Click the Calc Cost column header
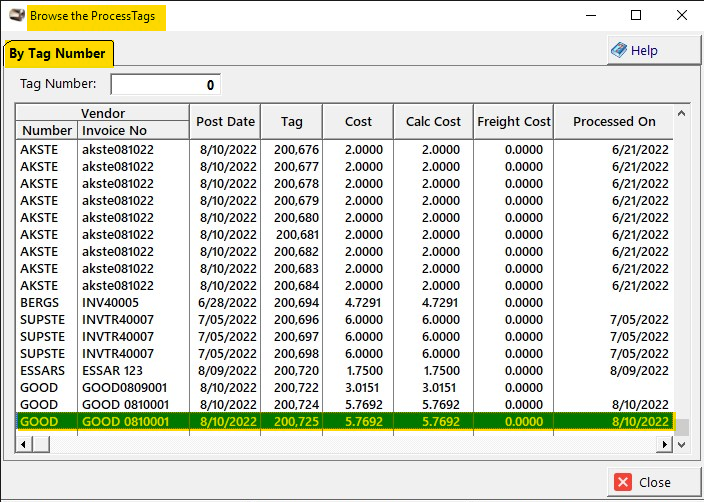This screenshot has width=704, height=502. point(433,122)
